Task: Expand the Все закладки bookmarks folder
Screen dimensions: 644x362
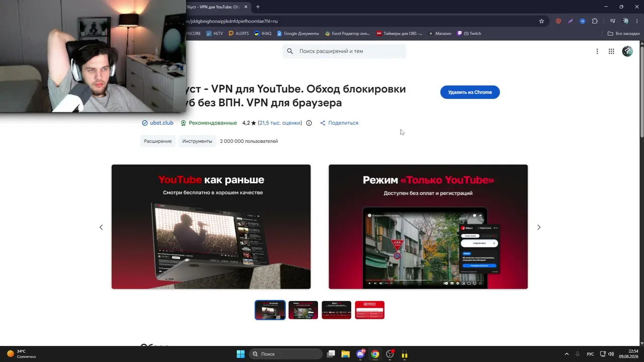Action: (623, 34)
